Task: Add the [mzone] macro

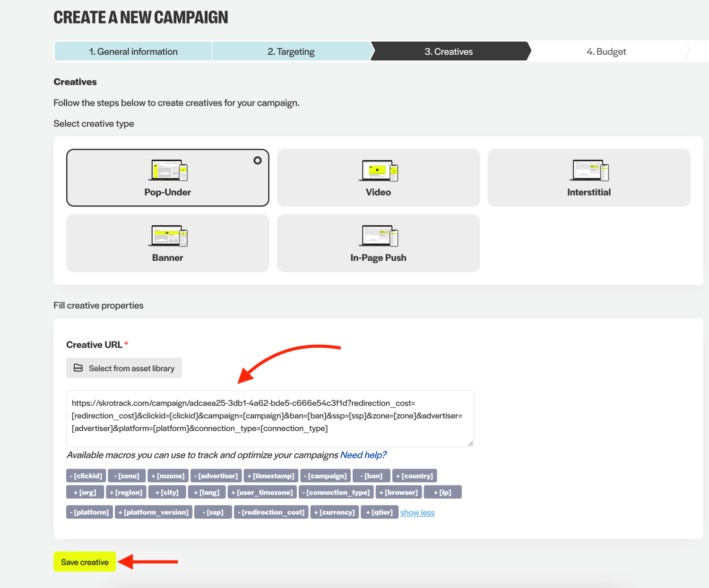Action: tap(168, 476)
